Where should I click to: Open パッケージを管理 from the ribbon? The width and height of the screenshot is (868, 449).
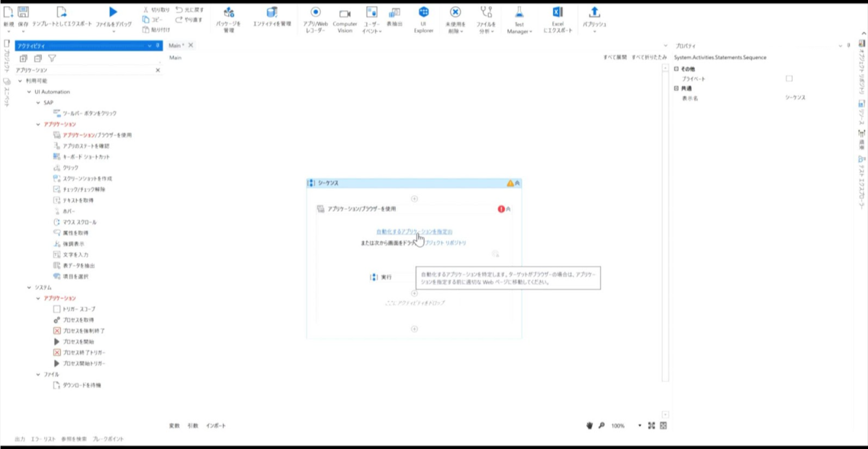pyautogui.click(x=229, y=12)
